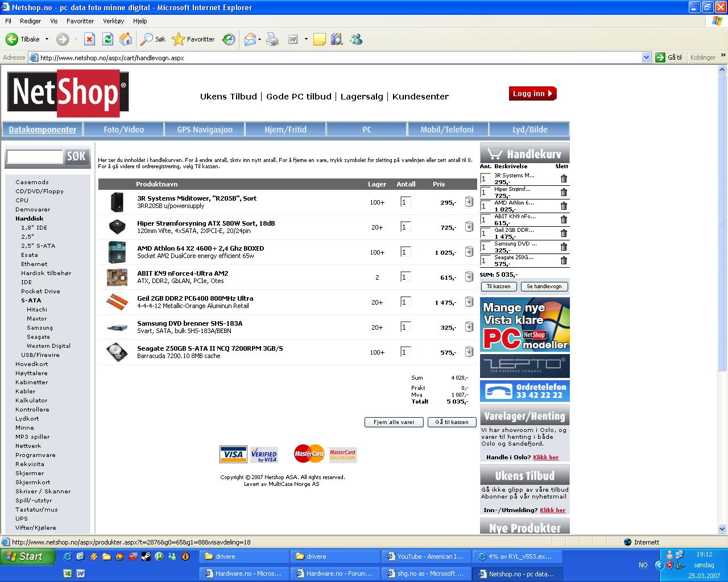Open the Edit button dropdown arrow
This screenshot has height=582, width=728.
(x=306, y=39)
